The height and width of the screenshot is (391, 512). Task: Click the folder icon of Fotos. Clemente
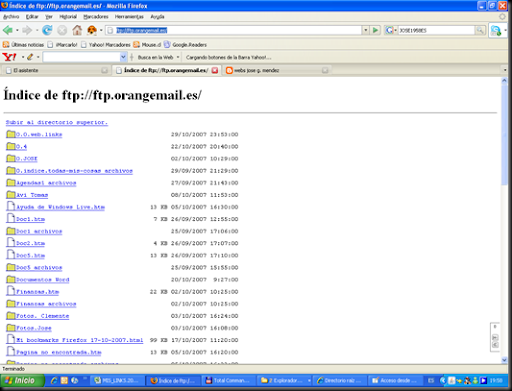[11, 316]
